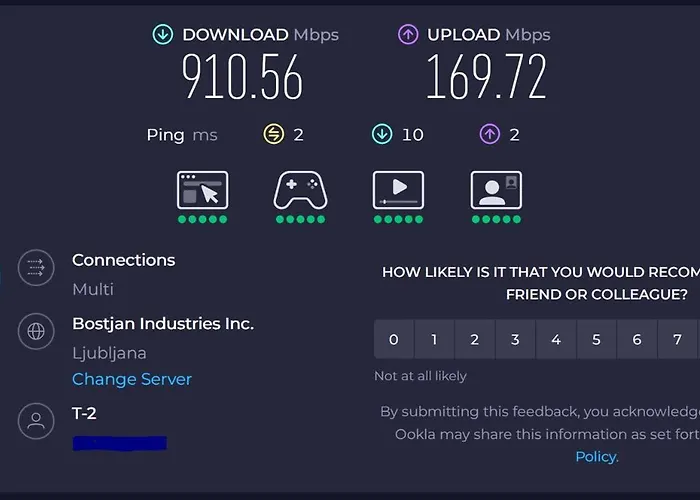Click the yellow idle ping icon
700x500 pixels.
tap(273, 134)
